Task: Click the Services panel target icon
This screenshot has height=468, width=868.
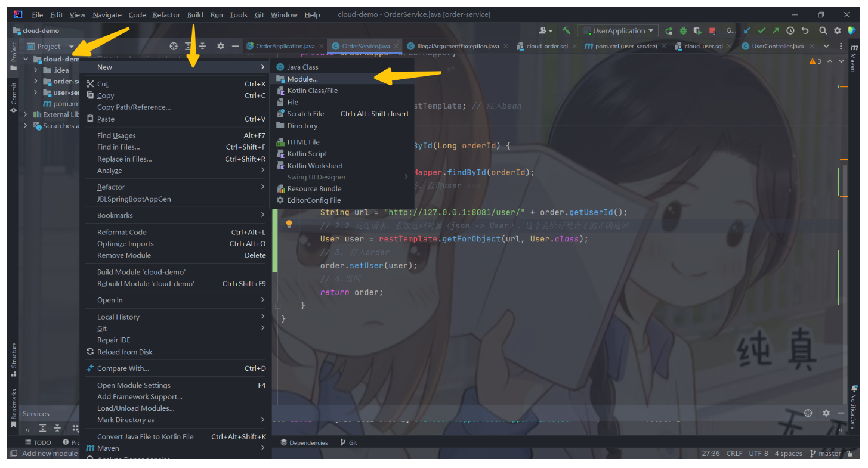Action: coord(808,413)
